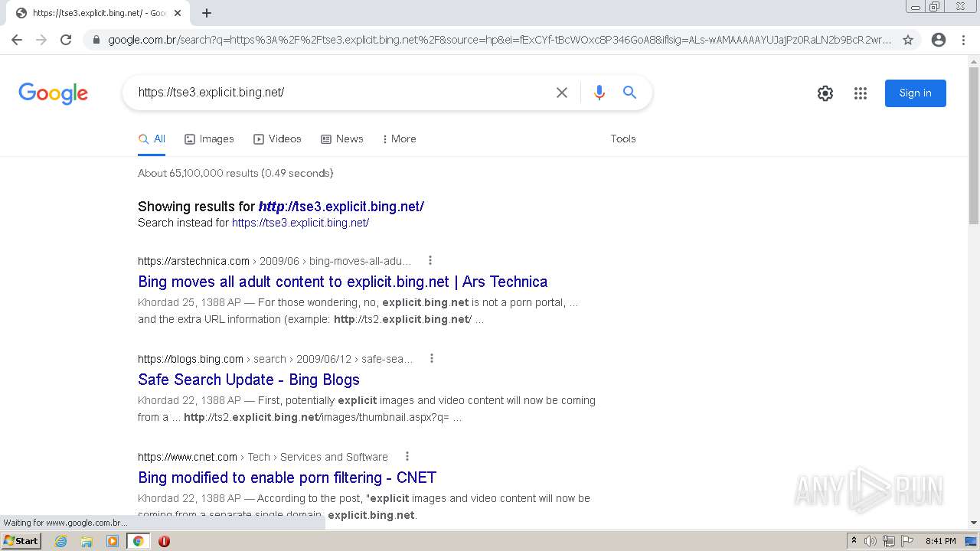Screen dimensions: 980x551
Task: Reload the page with the refresh icon
Action: [66, 40]
